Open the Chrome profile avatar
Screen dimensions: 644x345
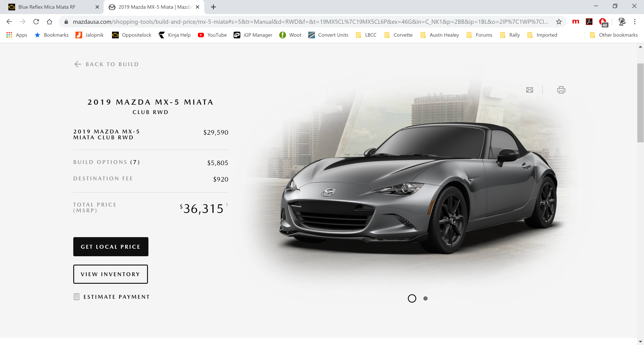(622, 22)
